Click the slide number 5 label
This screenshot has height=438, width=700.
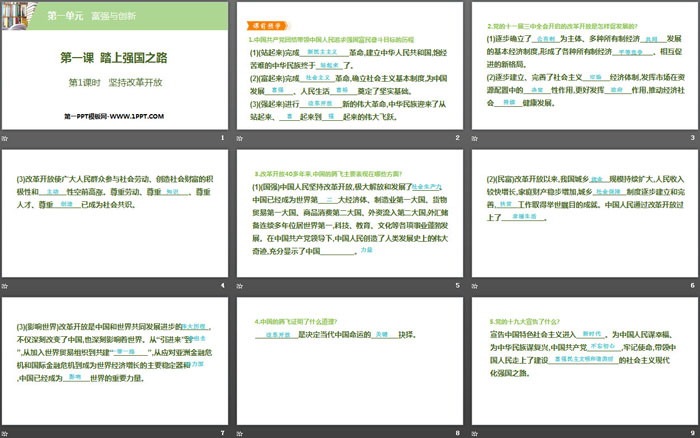tap(456, 286)
